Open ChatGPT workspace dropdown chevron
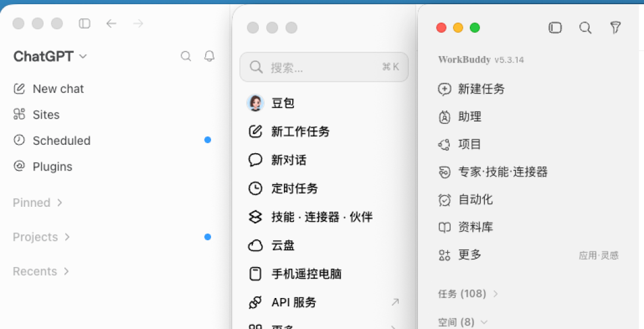This screenshot has height=329, width=644. point(83,56)
